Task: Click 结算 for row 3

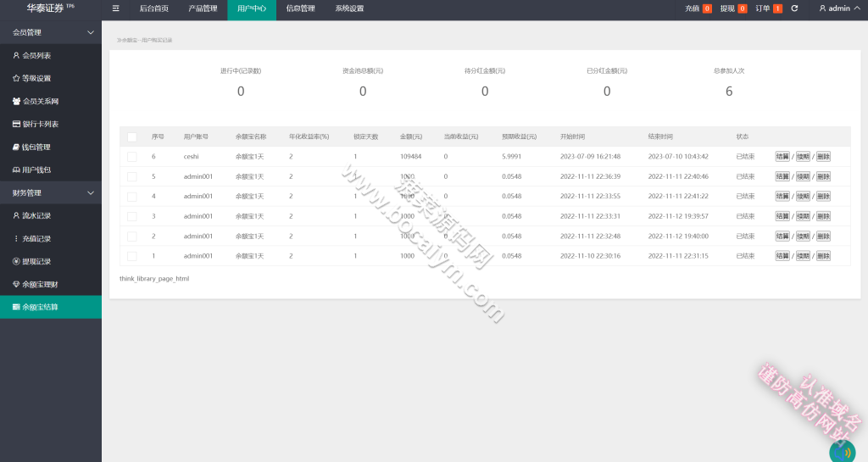Action: tap(782, 216)
